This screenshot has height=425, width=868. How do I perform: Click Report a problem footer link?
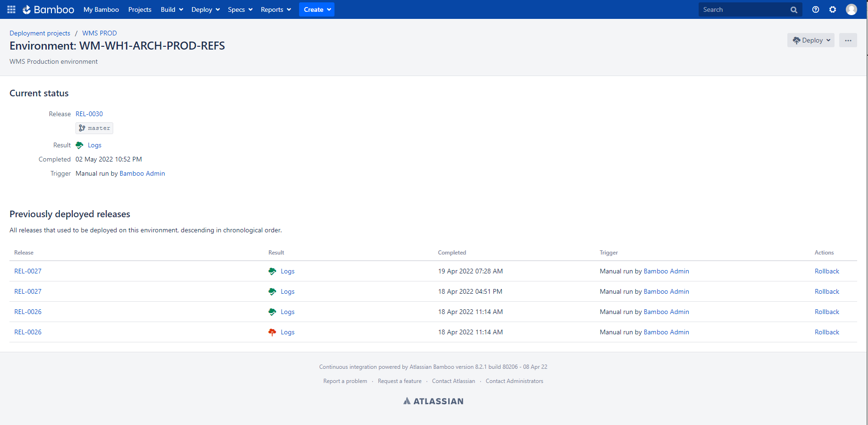click(345, 381)
